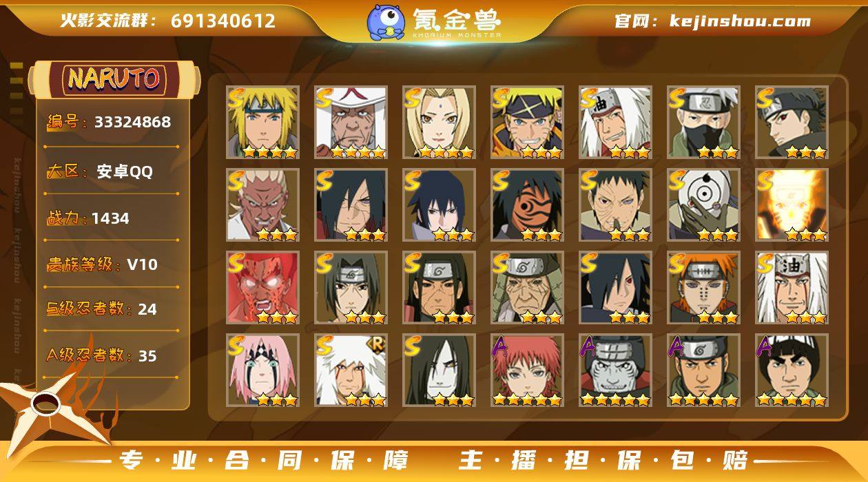Select Tsunade's blonde-haired portrait
Image resolution: width=868 pixels, height=482 pixels.
[x=439, y=123]
